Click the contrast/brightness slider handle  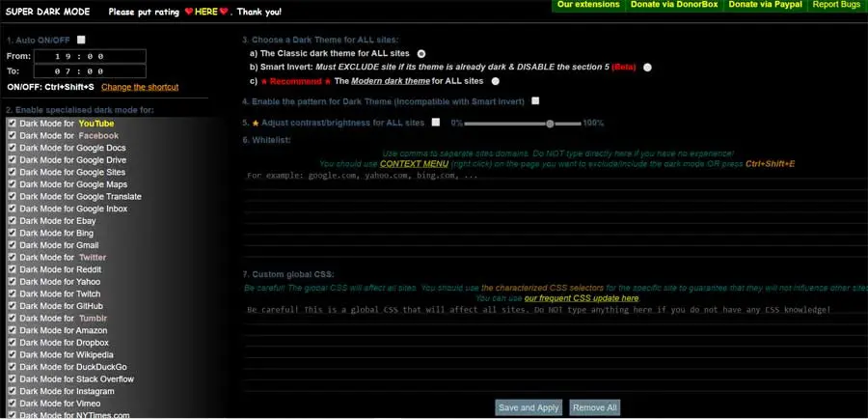click(x=550, y=124)
